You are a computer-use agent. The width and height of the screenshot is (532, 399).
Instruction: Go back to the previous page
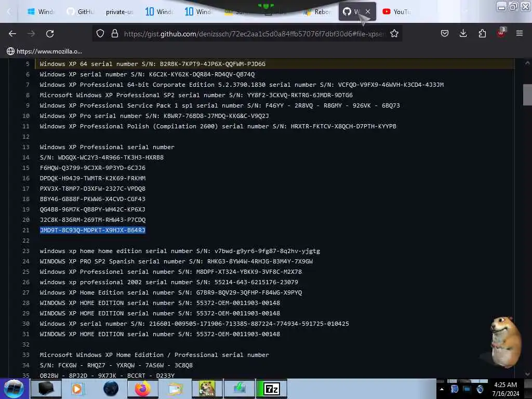(12, 34)
